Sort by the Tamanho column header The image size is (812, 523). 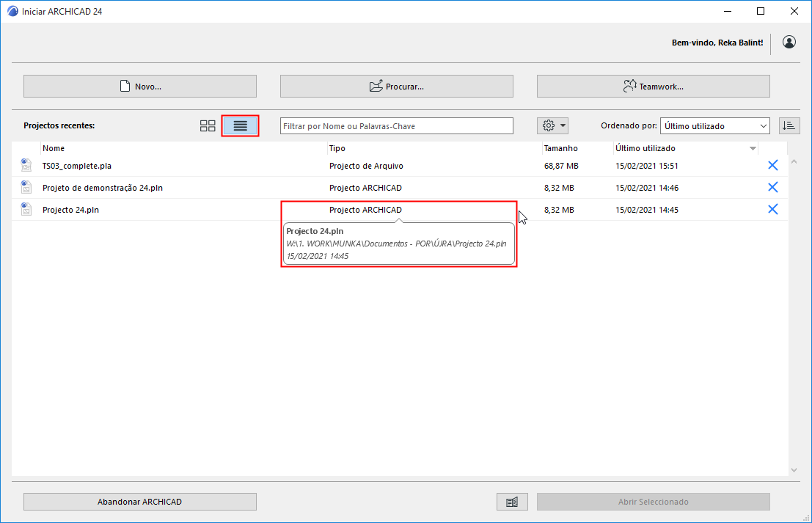tap(577, 148)
